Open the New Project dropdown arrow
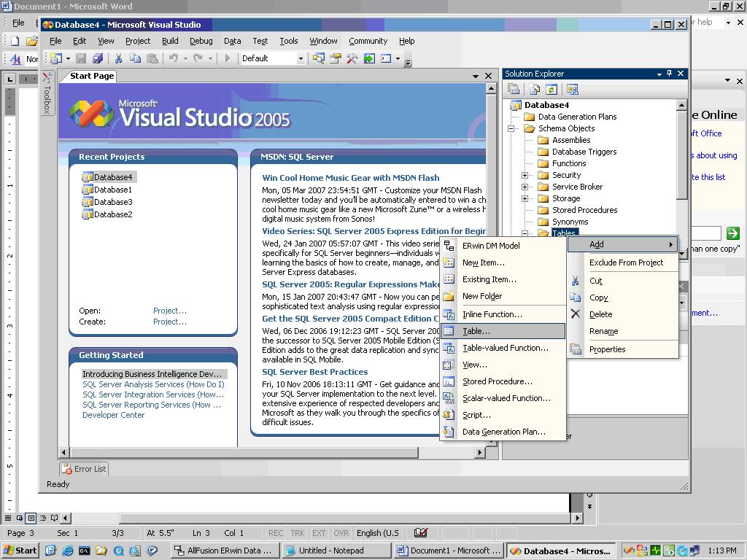This screenshot has height=560, width=747. 68,58
